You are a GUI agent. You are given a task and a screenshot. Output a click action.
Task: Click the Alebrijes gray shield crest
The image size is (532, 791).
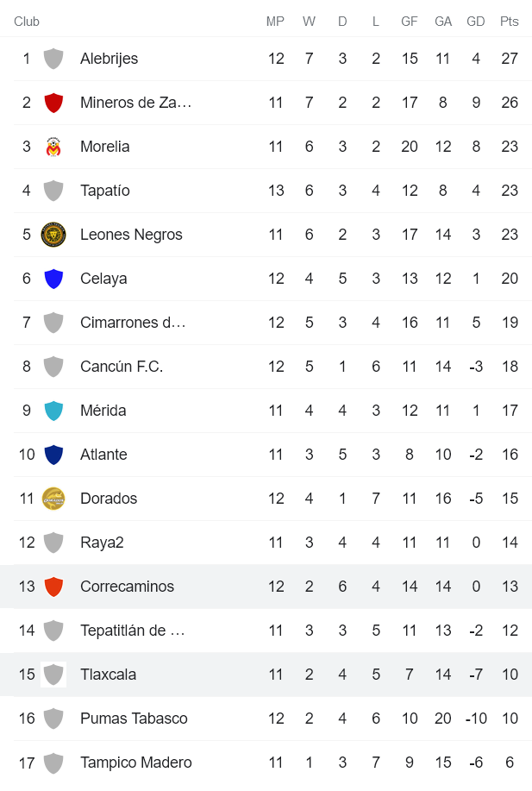pos(53,59)
